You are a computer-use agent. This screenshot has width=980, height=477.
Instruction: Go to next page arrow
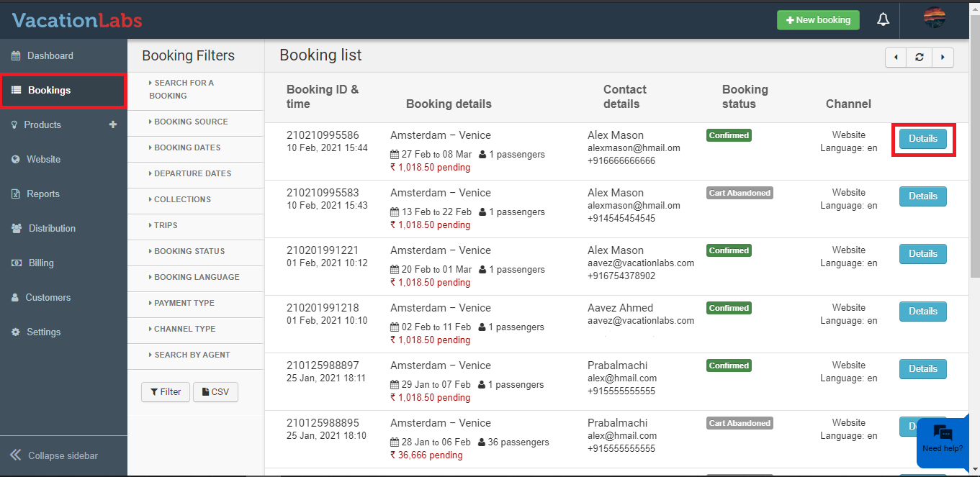(x=943, y=58)
